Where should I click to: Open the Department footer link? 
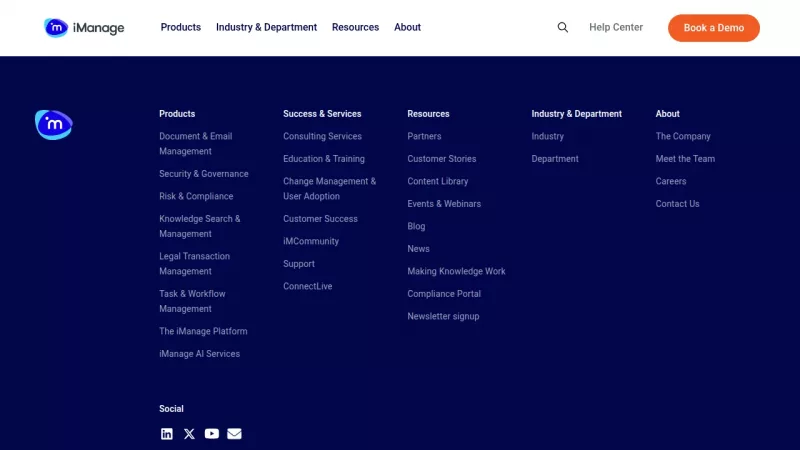pos(555,159)
